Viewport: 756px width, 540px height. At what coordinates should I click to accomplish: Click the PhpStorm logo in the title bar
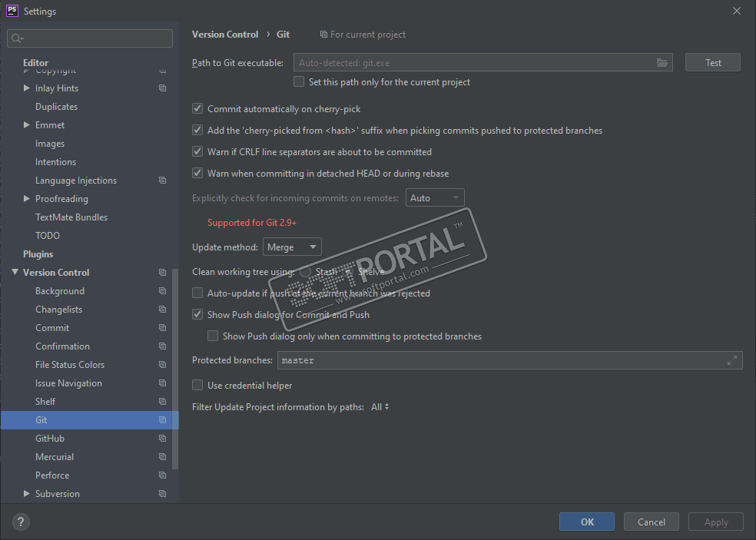click(12, 11)
